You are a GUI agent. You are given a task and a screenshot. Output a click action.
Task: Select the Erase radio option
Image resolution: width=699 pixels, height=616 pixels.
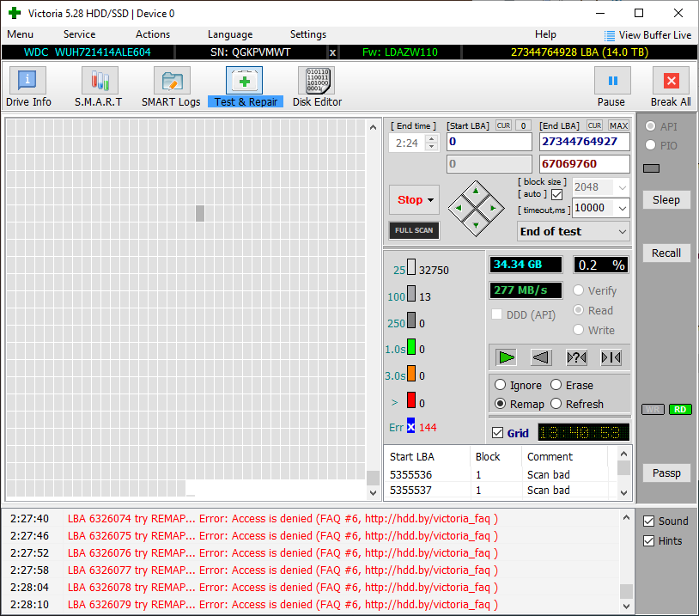pos(556,385)
